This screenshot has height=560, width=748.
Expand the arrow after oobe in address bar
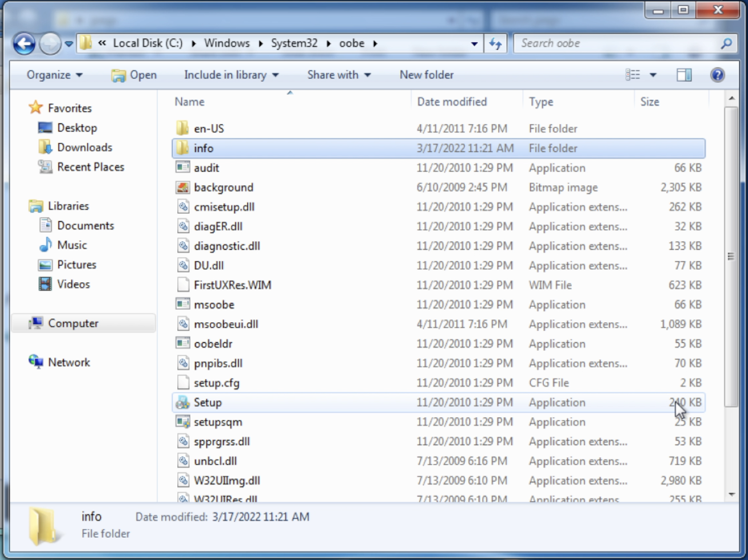[x=375, y=43]
